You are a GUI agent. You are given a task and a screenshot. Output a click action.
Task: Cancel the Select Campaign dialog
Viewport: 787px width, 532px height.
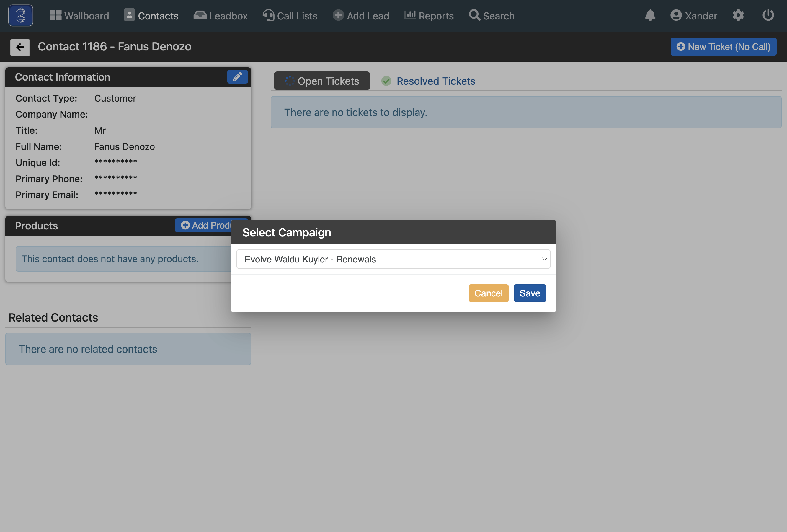click(488, 293)
